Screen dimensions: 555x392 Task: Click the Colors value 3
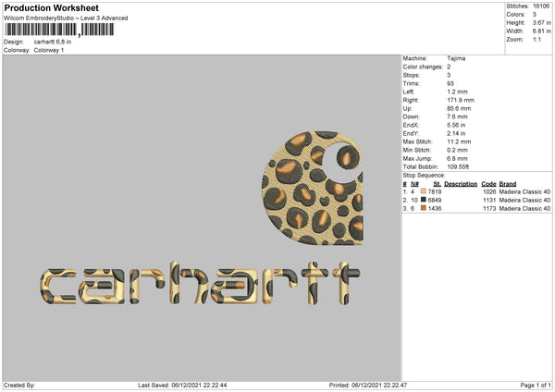pyautogui.click(x=535, y=15)
